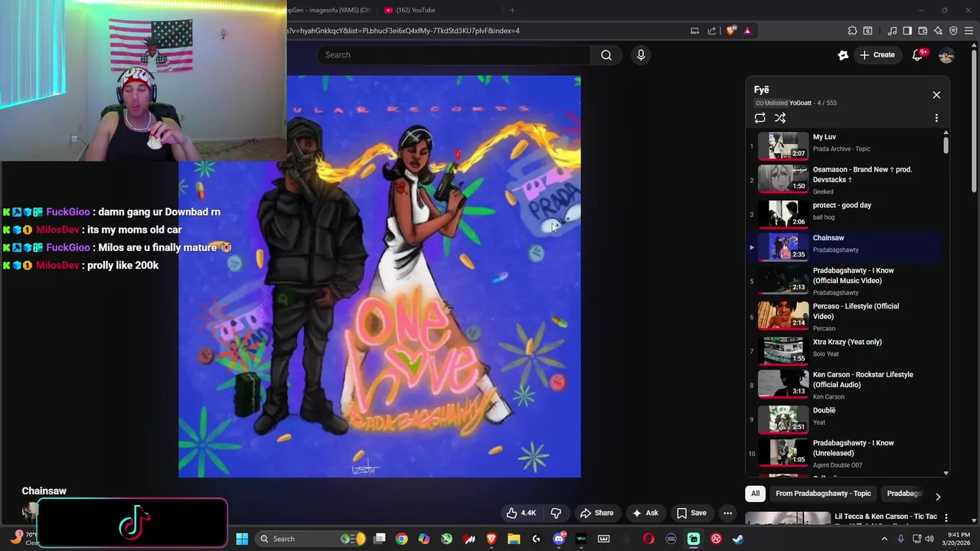The height and width of the screenshot is (551, 980).
Task: Toggle the browser sidebar panel
Action: tap(907, 31)
